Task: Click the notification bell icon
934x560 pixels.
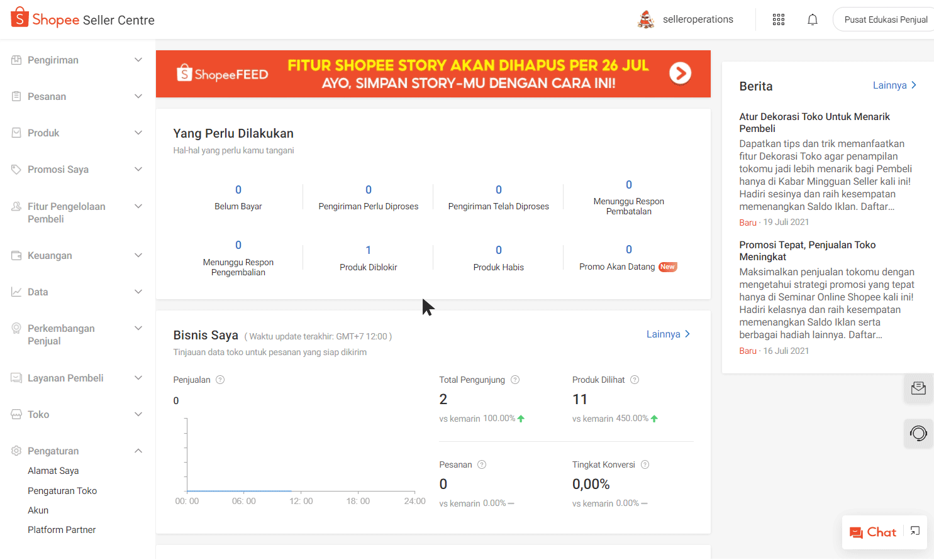Action: pyautogui.click(x=813, y=19)
